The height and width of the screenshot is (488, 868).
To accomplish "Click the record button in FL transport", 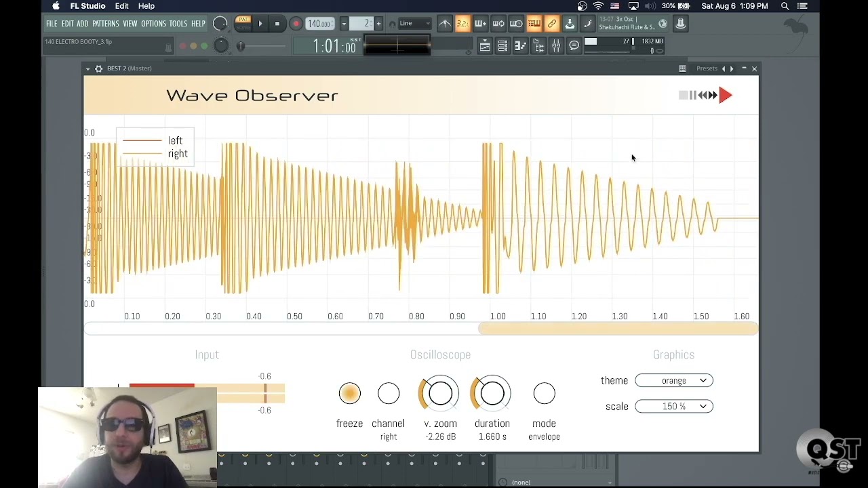I will (x=296, y=24).
